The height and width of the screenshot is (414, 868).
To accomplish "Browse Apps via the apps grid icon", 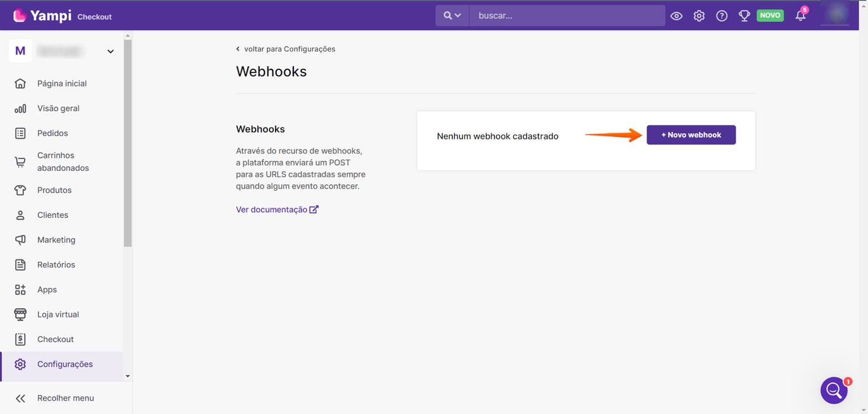I will click(20, 289).
